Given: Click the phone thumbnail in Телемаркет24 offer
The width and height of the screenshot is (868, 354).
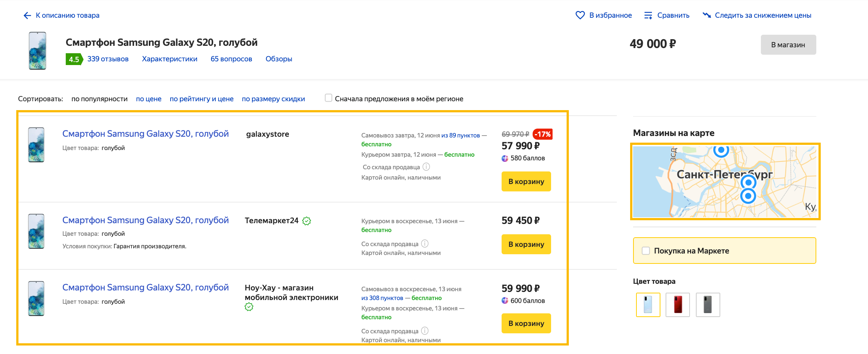Looking at the screenshot, I should tap(36, 231).
